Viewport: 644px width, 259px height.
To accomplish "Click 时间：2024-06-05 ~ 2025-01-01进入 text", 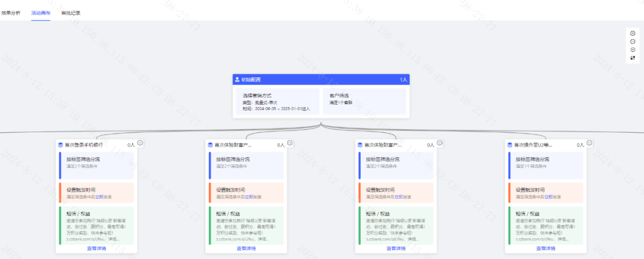I will [x=276, y=109].
